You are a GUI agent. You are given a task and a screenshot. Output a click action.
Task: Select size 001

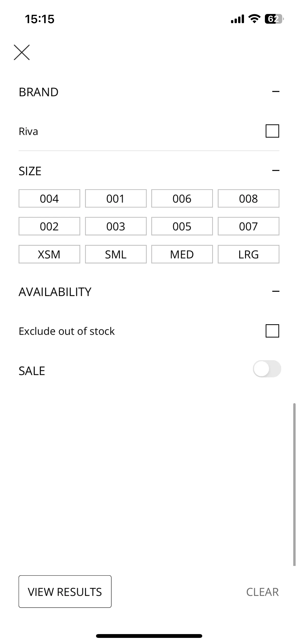(x=116, y=198)
